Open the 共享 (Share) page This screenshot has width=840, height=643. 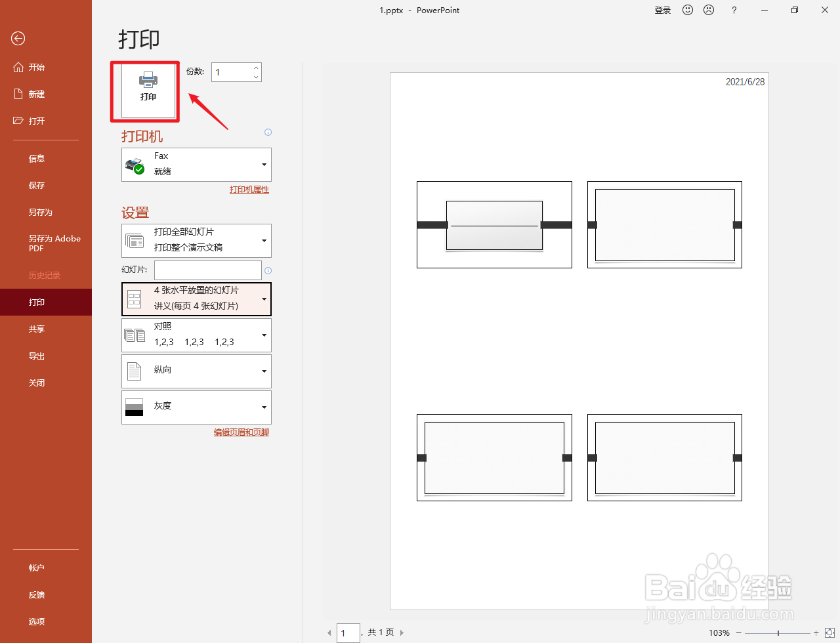[x=46, y=329]
